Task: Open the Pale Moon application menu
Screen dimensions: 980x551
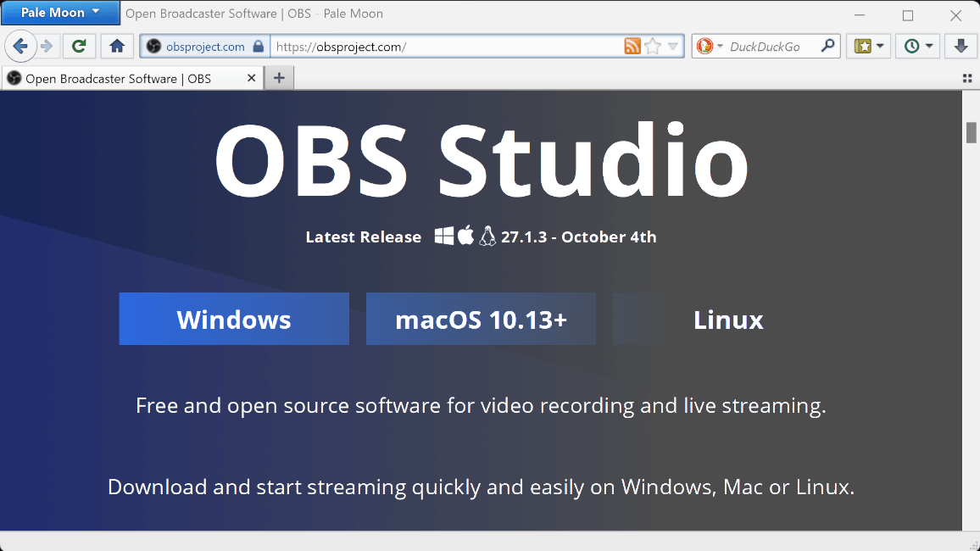Action: pos(59,12)
